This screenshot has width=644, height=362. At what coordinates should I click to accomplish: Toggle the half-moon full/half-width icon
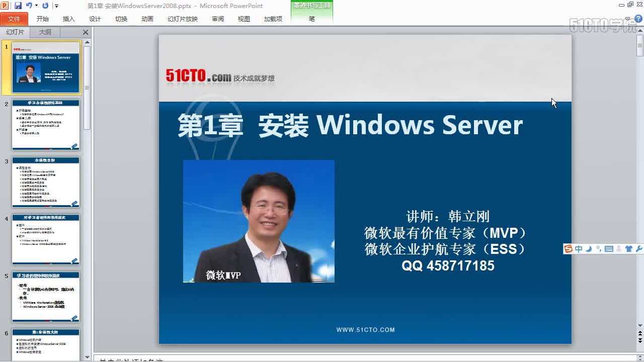(x=589, y=249)
